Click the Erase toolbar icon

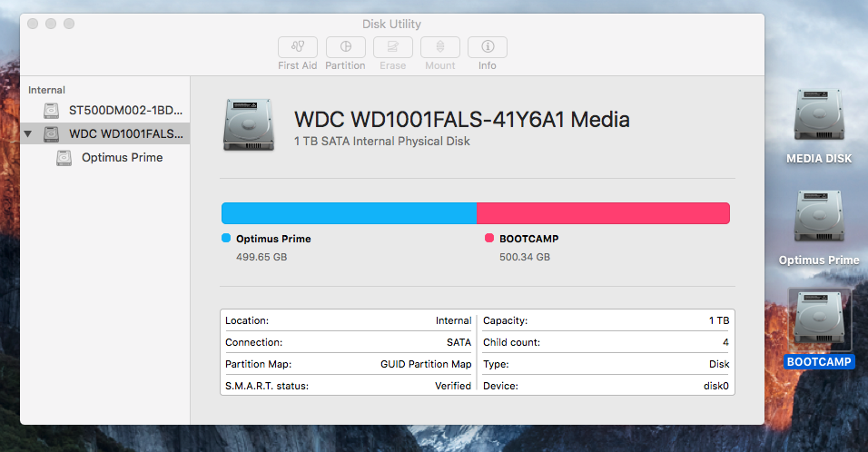point(393,47)
